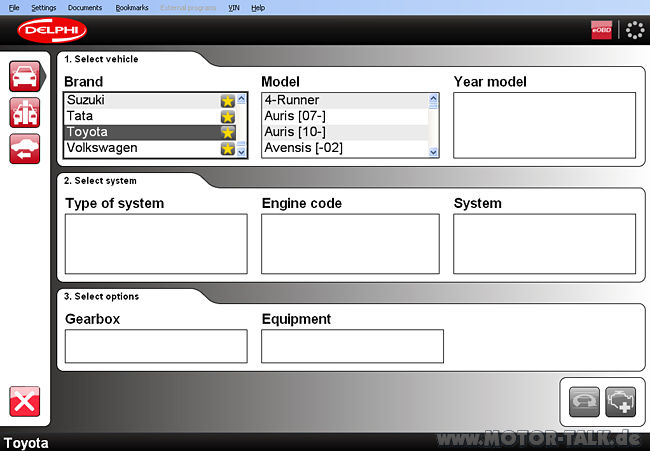Click the Model list scroll up arrow

click(x=433, y=98)
